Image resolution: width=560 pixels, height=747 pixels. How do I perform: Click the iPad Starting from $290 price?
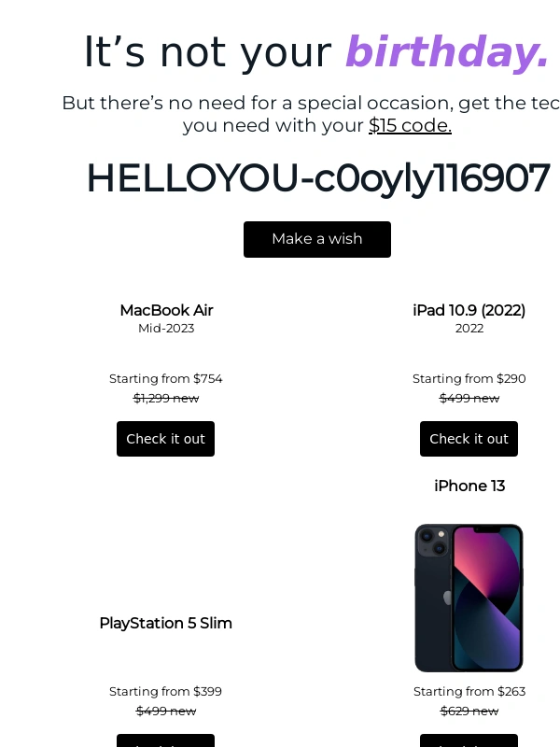[x=469, y=379]
